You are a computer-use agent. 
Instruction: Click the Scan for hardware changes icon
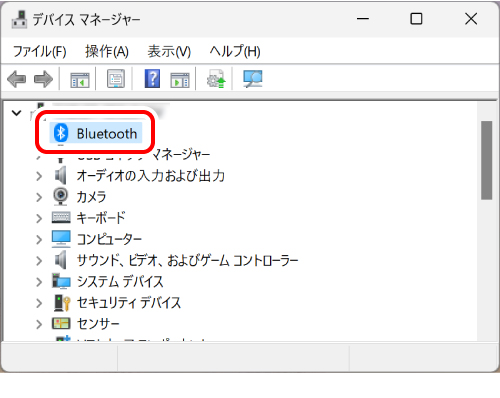tap(253, 79)
